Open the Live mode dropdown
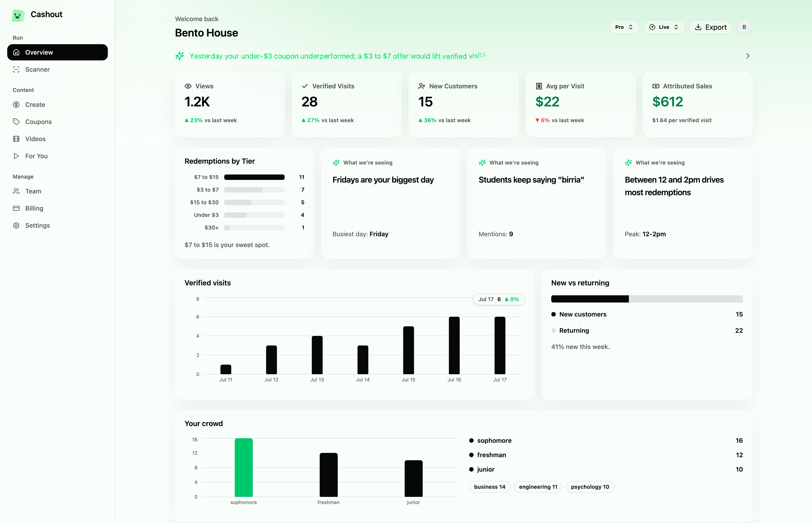The height and width of the screenshot is (523, 812). (x=664, y=27)
